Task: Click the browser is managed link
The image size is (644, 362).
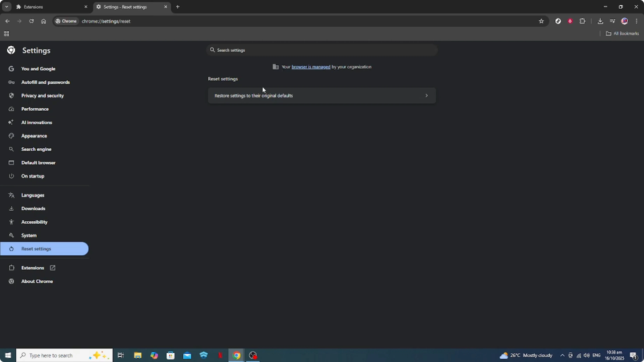Action: point(310,67)
